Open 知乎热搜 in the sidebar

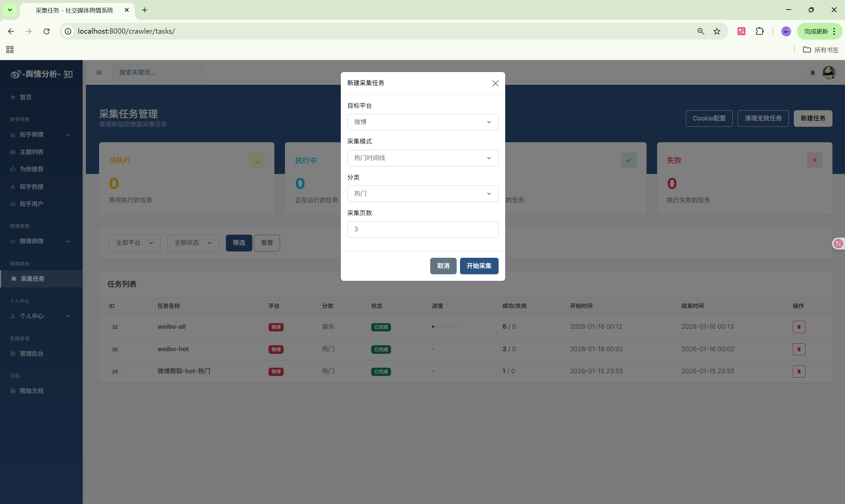(x=31, y=186)
